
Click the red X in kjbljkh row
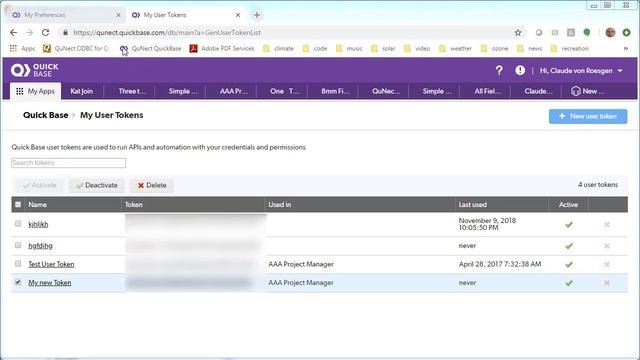607,224
